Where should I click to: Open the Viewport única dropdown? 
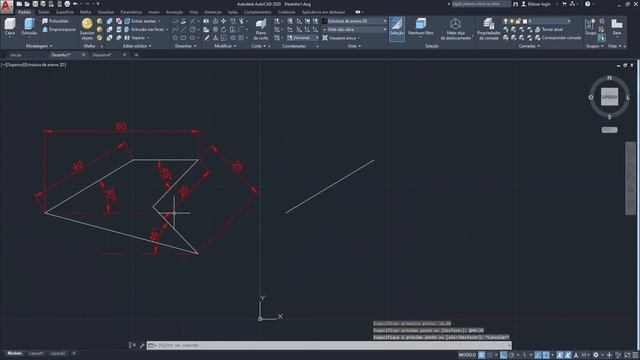[x=341, y=38]
